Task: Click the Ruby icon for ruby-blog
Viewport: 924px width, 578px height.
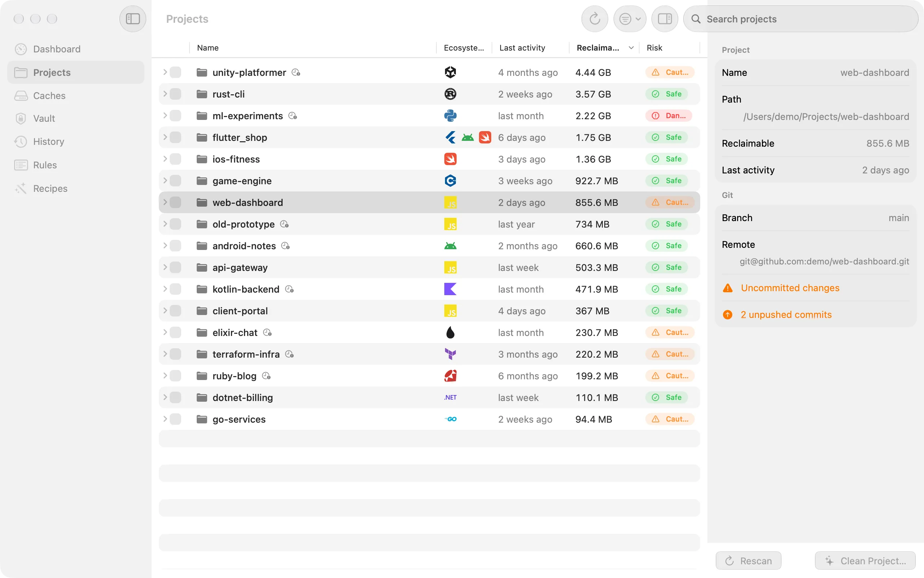Action: [x=450, y=376]
